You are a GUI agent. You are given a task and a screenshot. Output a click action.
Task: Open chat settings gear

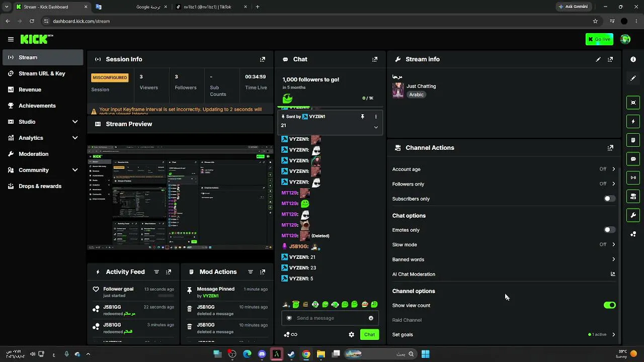352,334
